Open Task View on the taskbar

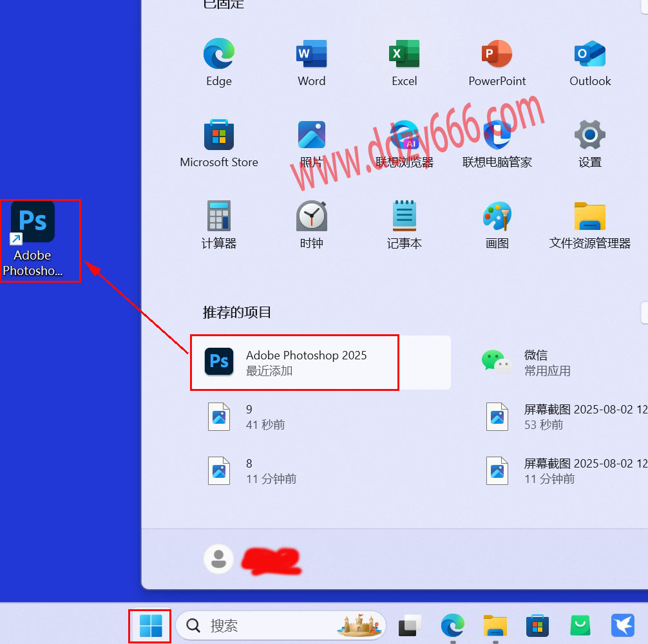click(410, 625)
